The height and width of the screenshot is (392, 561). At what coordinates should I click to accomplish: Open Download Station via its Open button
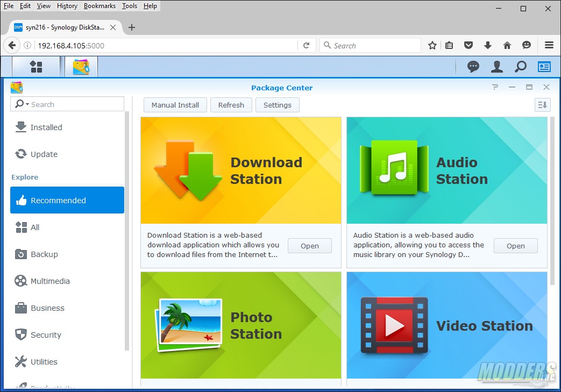tap(309, 246)
